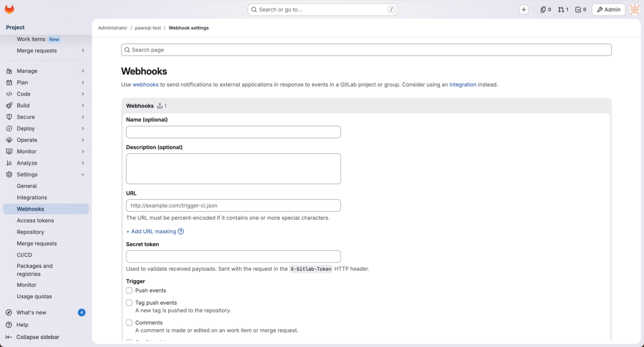Click the webhook anchor count icon
Viewport: 644px width, 347px height.
pyautogui.click(x=160, y=106)
